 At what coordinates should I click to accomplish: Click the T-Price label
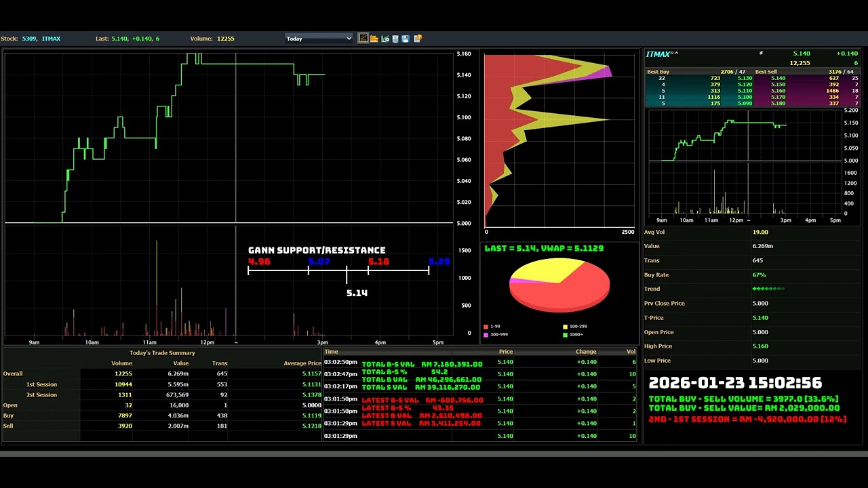[x=654, y=317]
